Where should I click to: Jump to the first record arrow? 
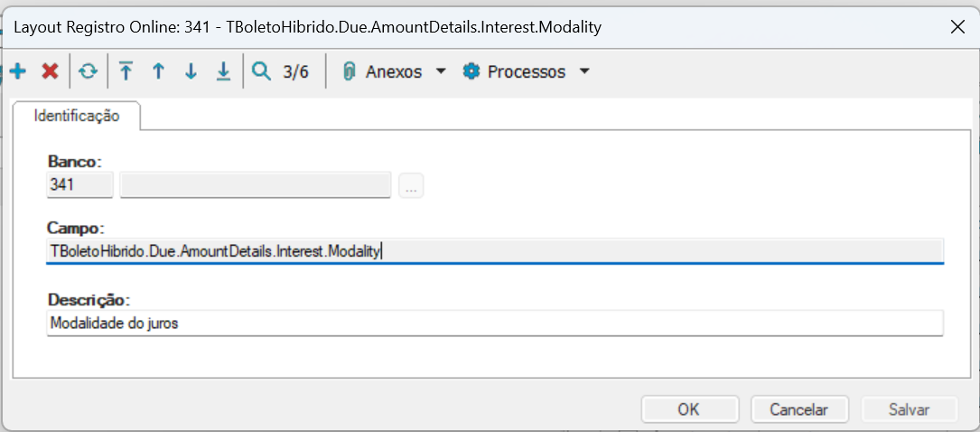126,71
